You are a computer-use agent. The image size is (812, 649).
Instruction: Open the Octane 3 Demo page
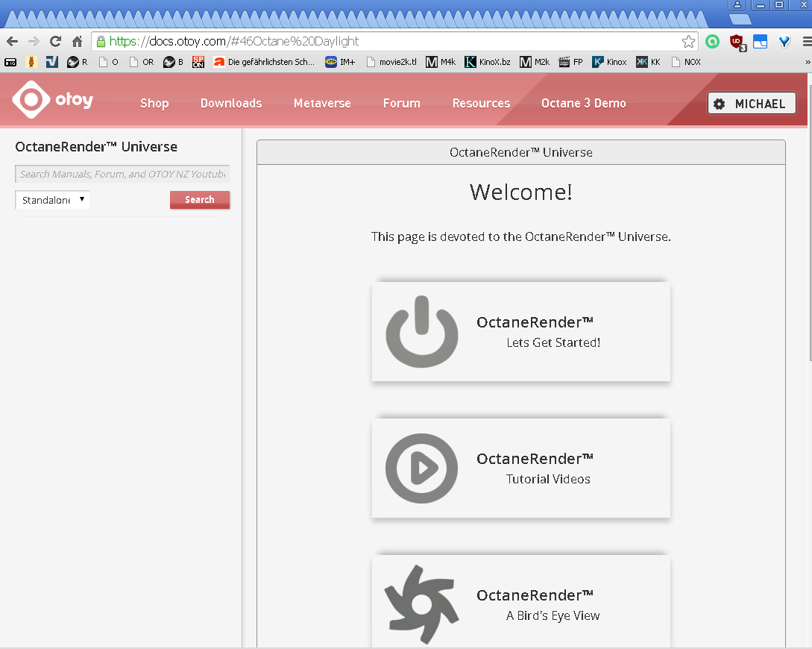click(584, 103)
